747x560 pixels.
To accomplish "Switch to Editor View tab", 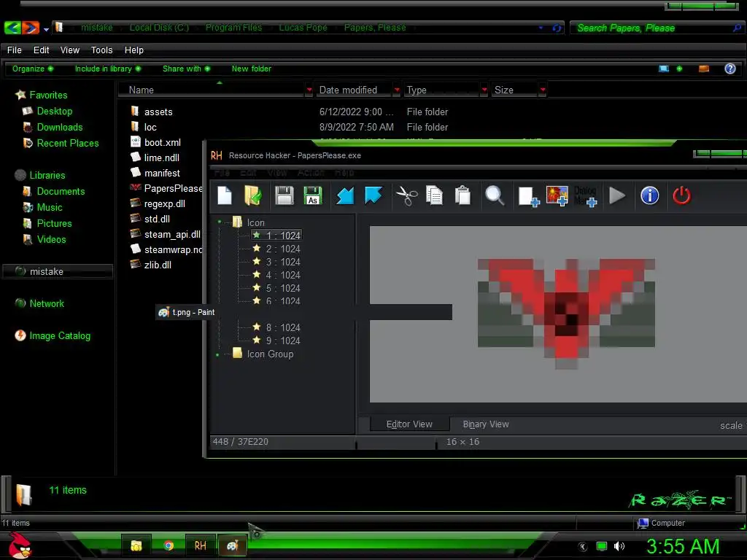I will [x=409, y=424].
